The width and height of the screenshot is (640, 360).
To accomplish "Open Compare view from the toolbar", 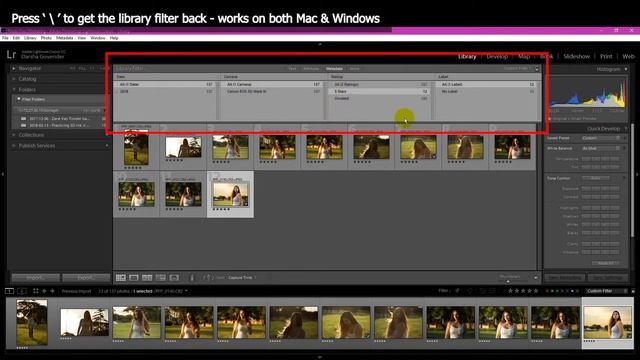I will pos(147,278).
